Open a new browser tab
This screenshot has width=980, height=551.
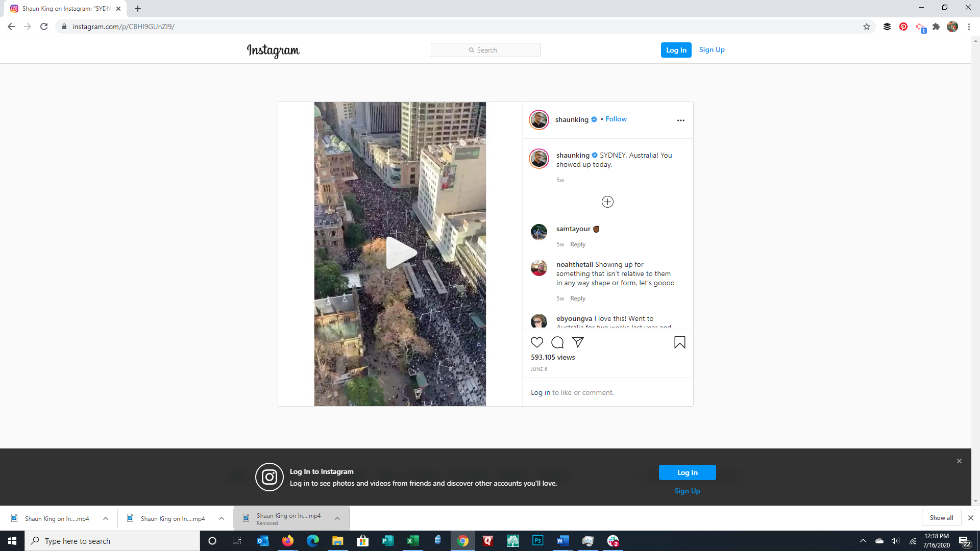click(138, 9)
